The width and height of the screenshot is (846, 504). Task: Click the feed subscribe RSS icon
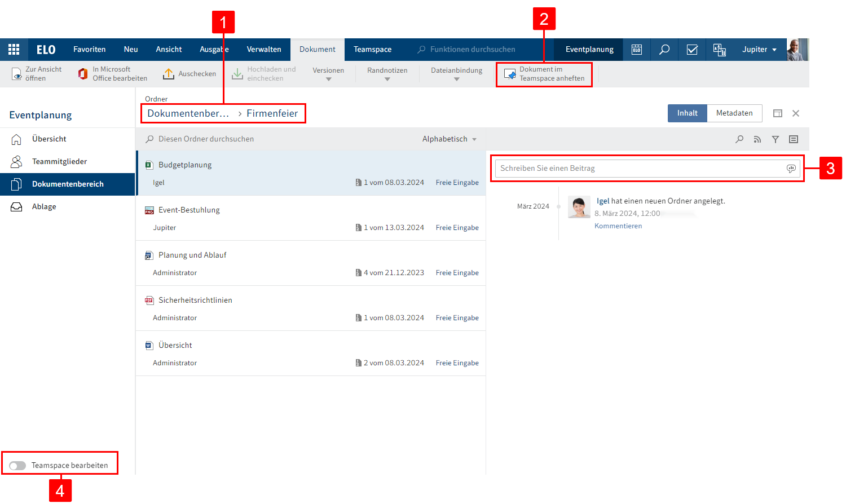click(757, 139)
